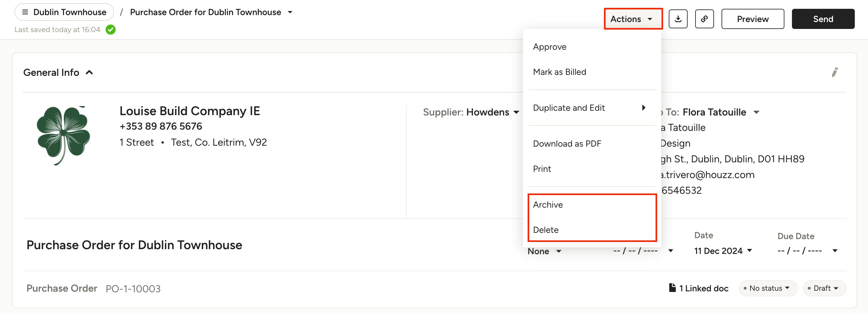Click the Last saved today at 16:04 text
868x314 pixels.
(57, 30)
